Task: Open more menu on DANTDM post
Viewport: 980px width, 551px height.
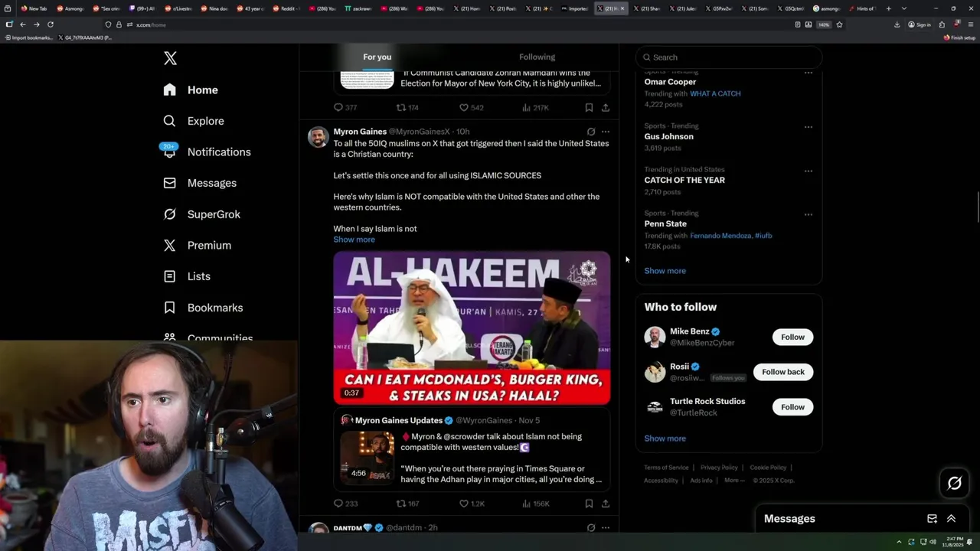Action: tap(606, 528)
